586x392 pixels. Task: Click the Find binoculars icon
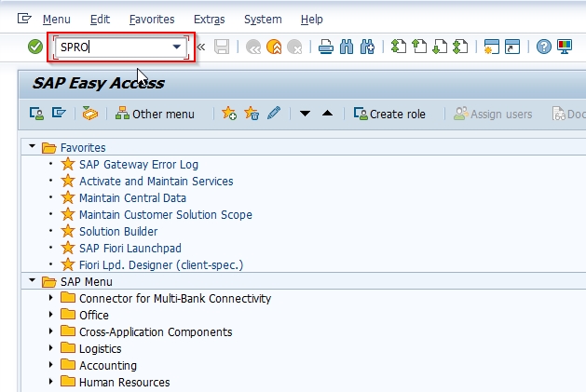(347, 47)
